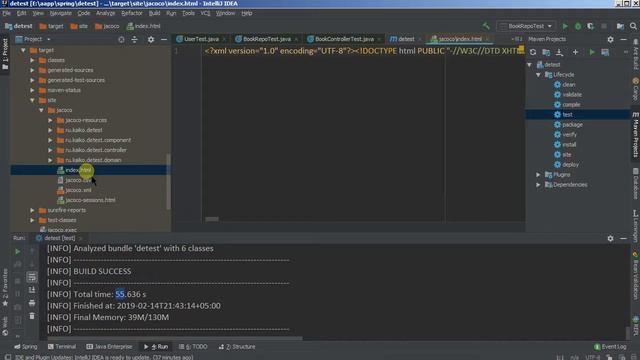Hide the Run tool window

[x=623, y=238]
